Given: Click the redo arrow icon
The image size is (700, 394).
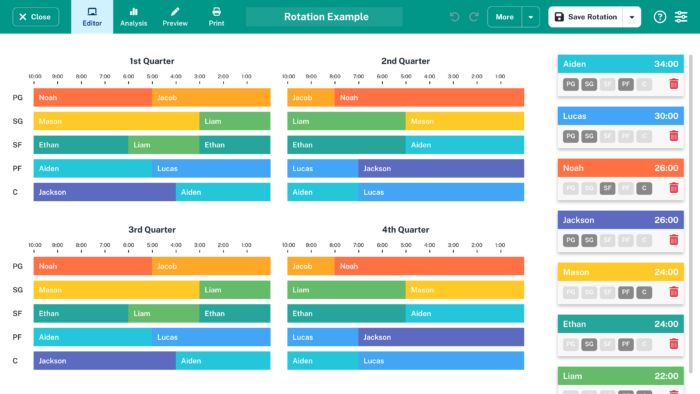Looking at the screenshot, I should click(474, 17).
